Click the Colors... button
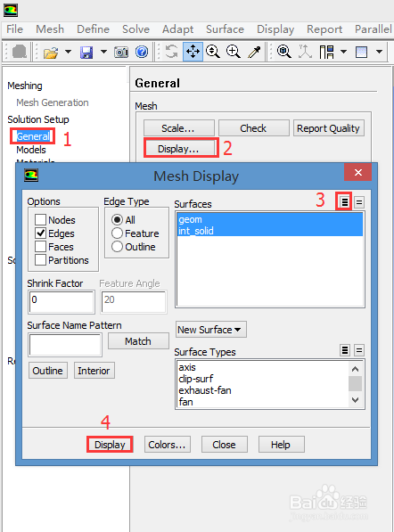The image size is (394, 532). (167, 444)
